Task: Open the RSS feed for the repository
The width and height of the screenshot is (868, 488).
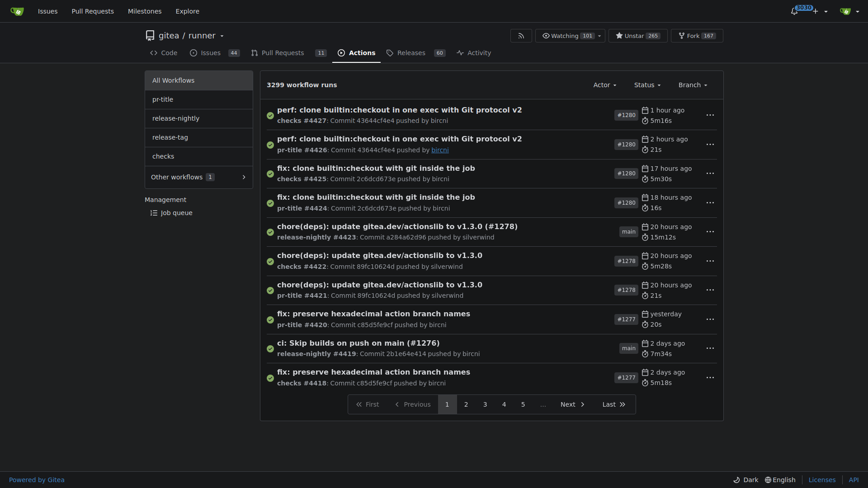Action: point(521,36)
